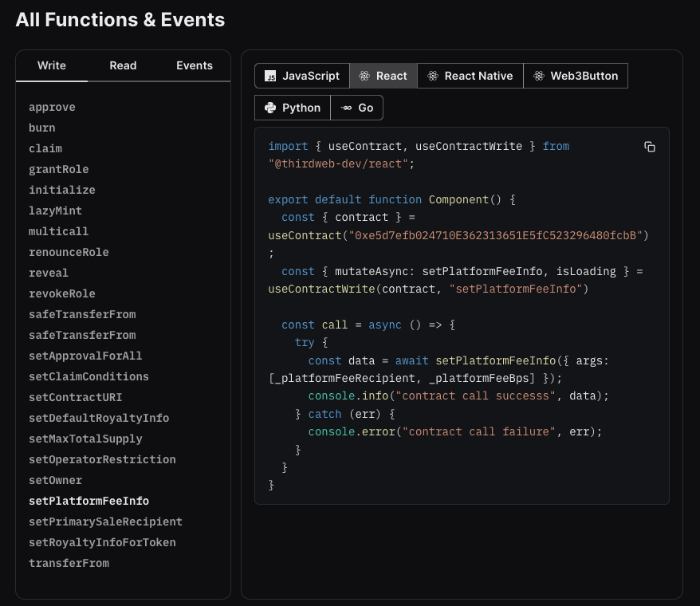The height and width of the screenshot is (606, 700).
Task: Switch to the Read tab
Action: pos(124,65)
